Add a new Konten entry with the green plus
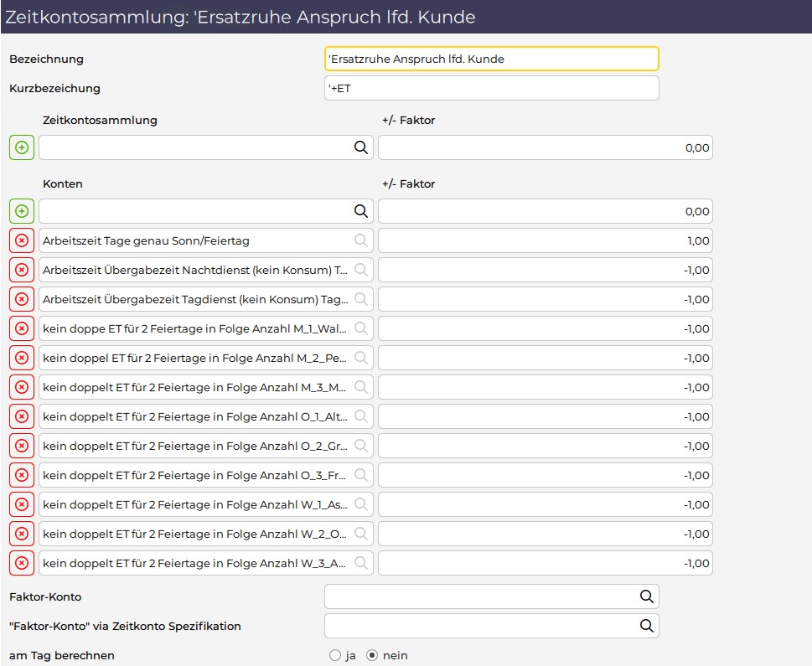 point(22,211)
